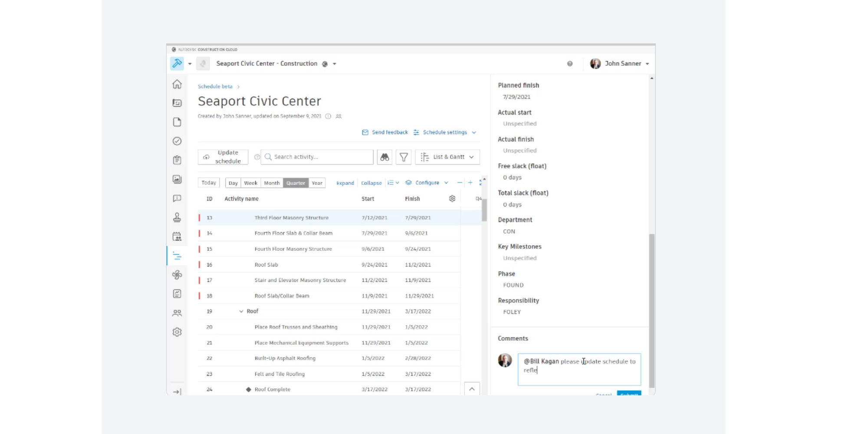This screenshot has width=868, height=434.
Task: Zoom in Gantt with plus icon
Action: pyautogui.click(x=470, y=183)
